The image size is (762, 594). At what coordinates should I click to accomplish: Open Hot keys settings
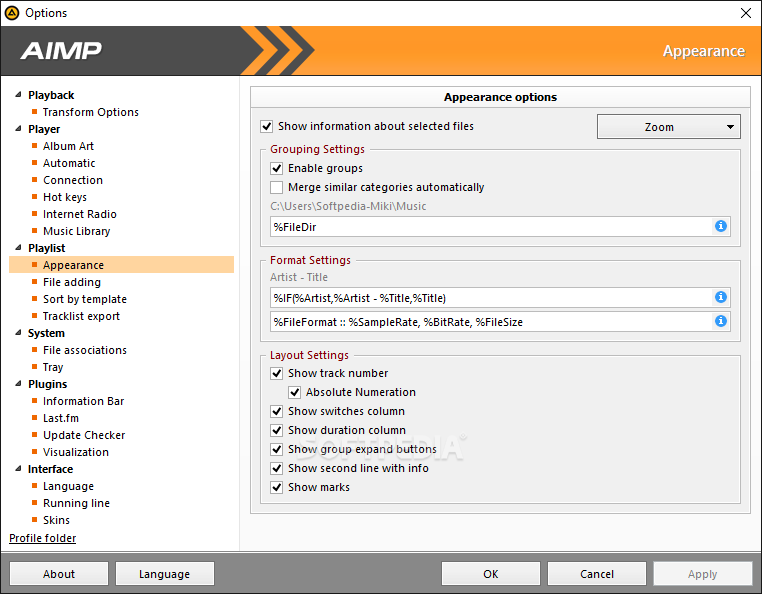click(x=65, y=197)
